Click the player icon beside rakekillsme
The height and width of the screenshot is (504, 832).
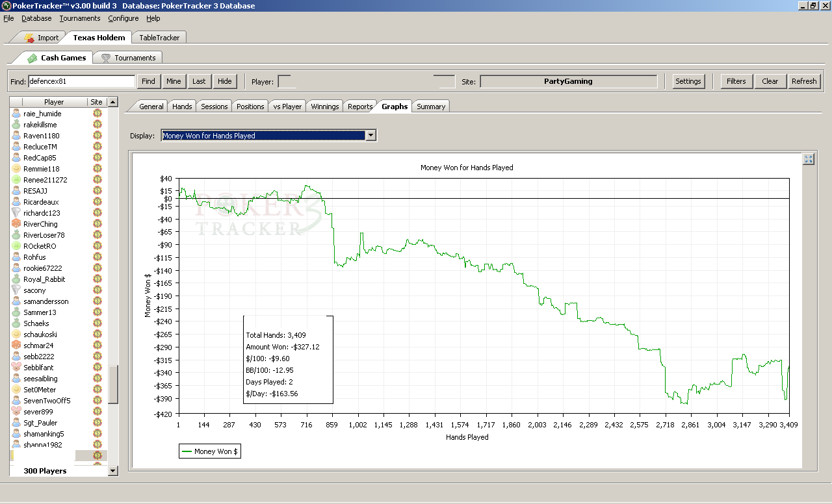(x=16, y=125)
